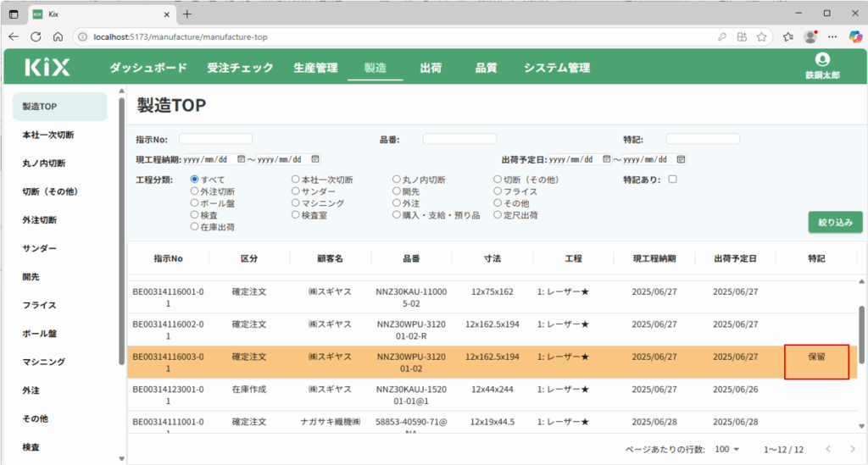Open the システム管理 menu

tap(557, 68)
